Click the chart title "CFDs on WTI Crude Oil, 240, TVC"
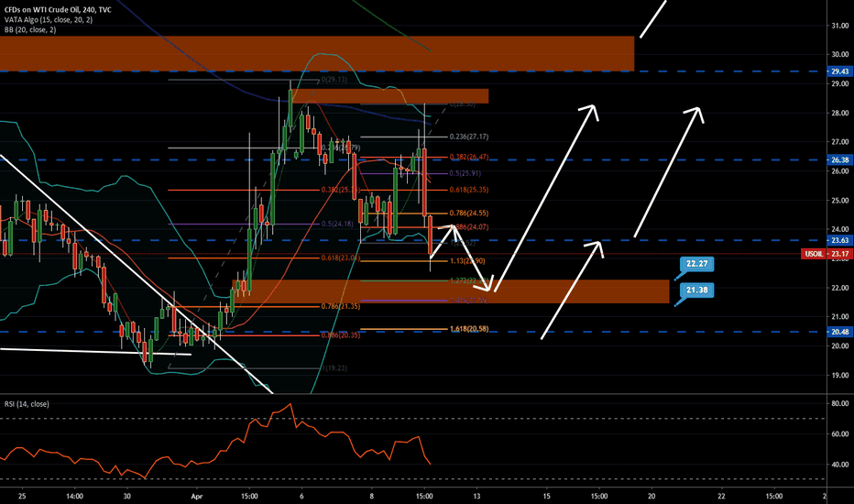The height and width of the screenshot is (504, 854). 58,10
